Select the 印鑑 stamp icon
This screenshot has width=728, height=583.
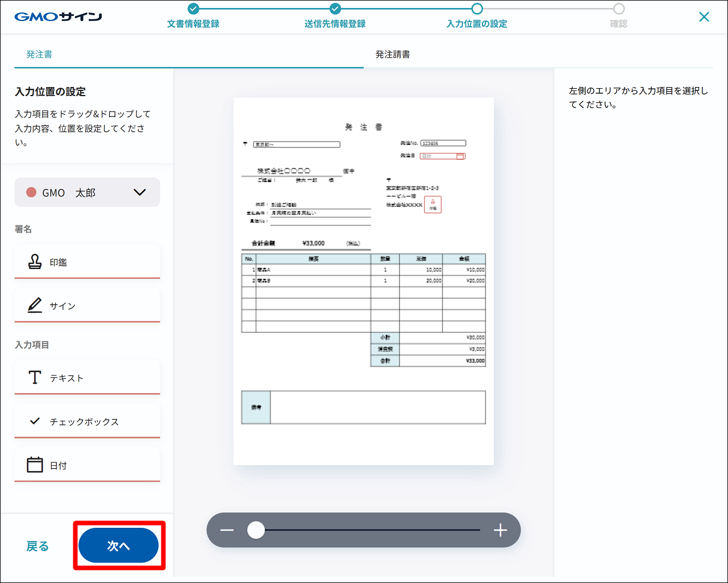35,262
